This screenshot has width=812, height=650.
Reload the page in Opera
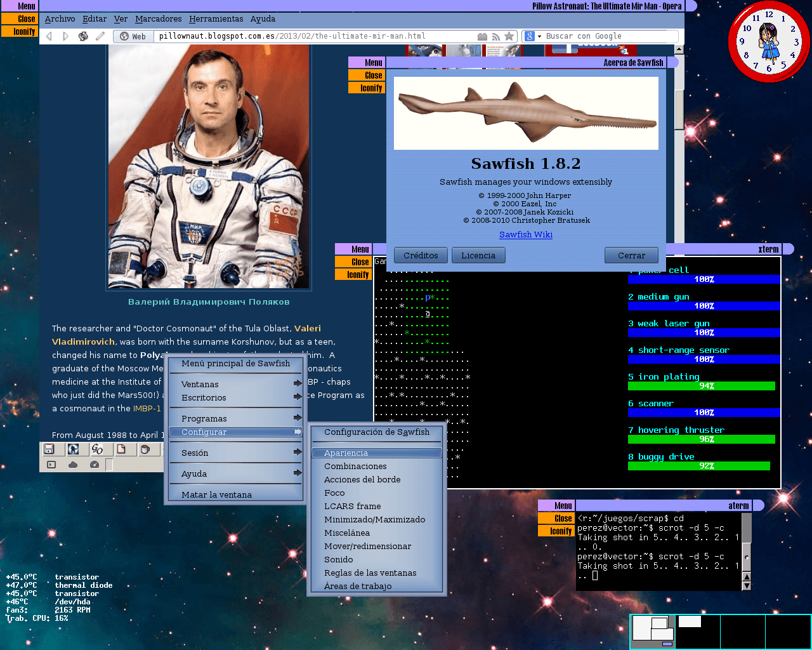[x=83, y=36]
